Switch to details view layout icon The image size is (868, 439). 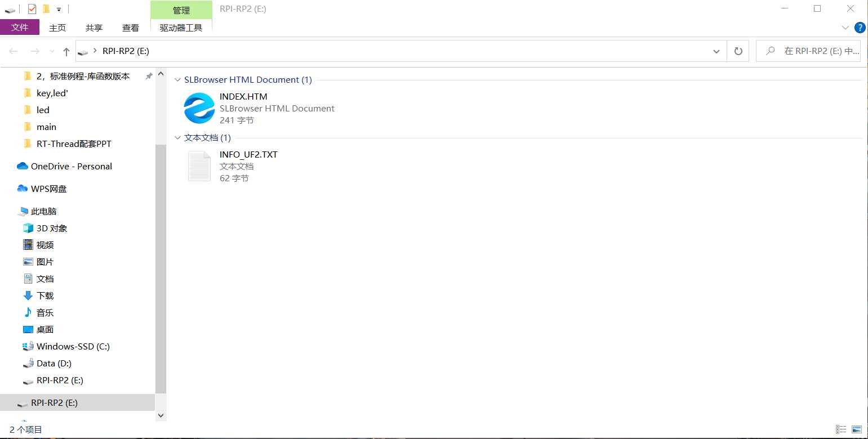click(842, 429)
